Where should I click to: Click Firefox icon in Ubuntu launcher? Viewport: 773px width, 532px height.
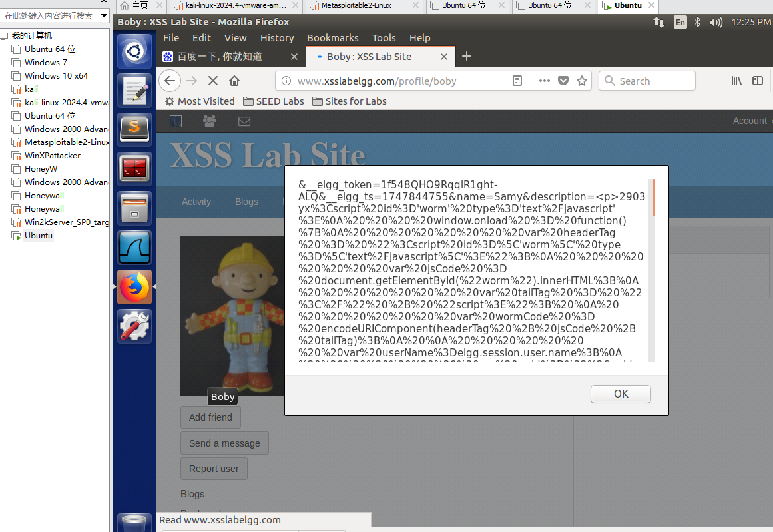134,286
